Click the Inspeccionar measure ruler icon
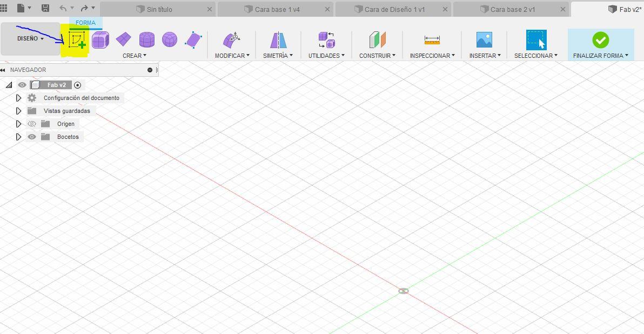Viewport: 644px width, 334px height. [x=432, y=40]
